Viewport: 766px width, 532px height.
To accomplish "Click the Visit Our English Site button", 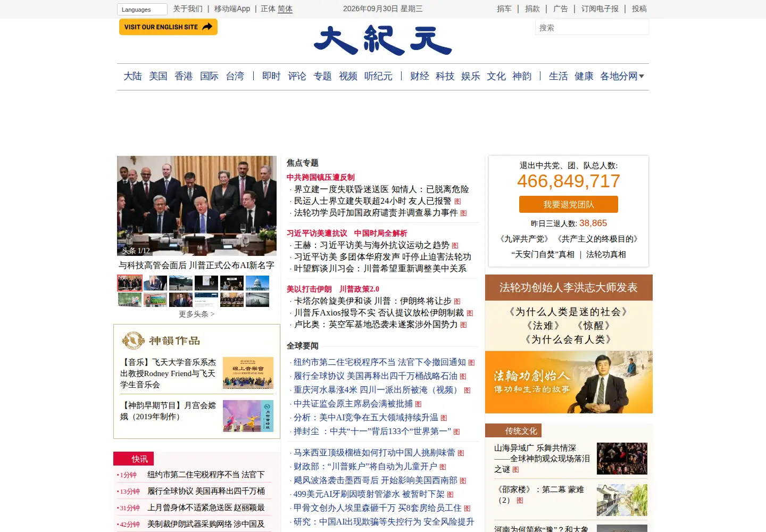I will (x=168, y=27).
